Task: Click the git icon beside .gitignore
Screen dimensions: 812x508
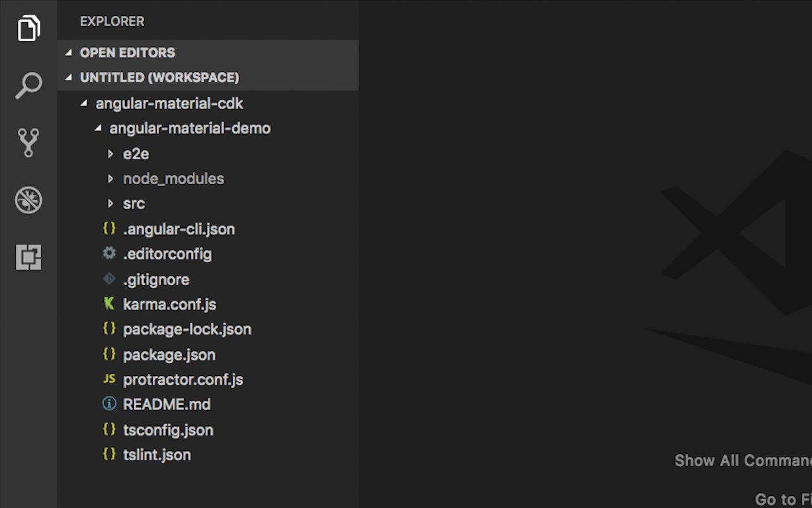Action: pyautogui.click(x=109, y=279)
